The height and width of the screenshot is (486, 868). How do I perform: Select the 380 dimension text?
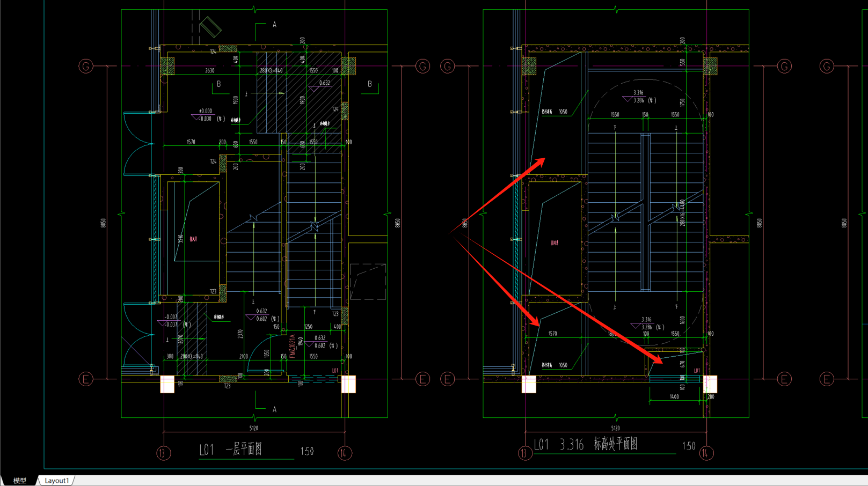coord(170,356)
